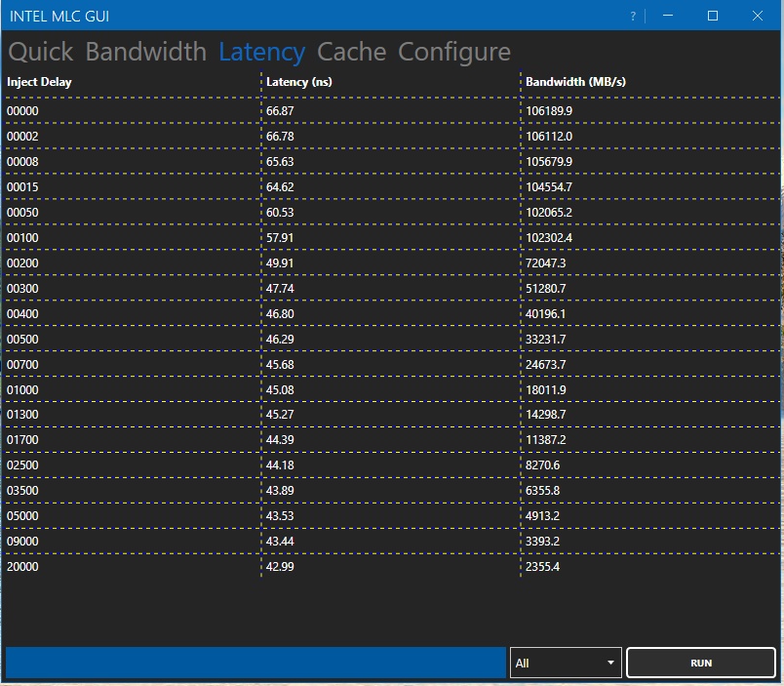The image size is (784, 686).
Task: Select latency value 64.62
Action: pos(280,187)
